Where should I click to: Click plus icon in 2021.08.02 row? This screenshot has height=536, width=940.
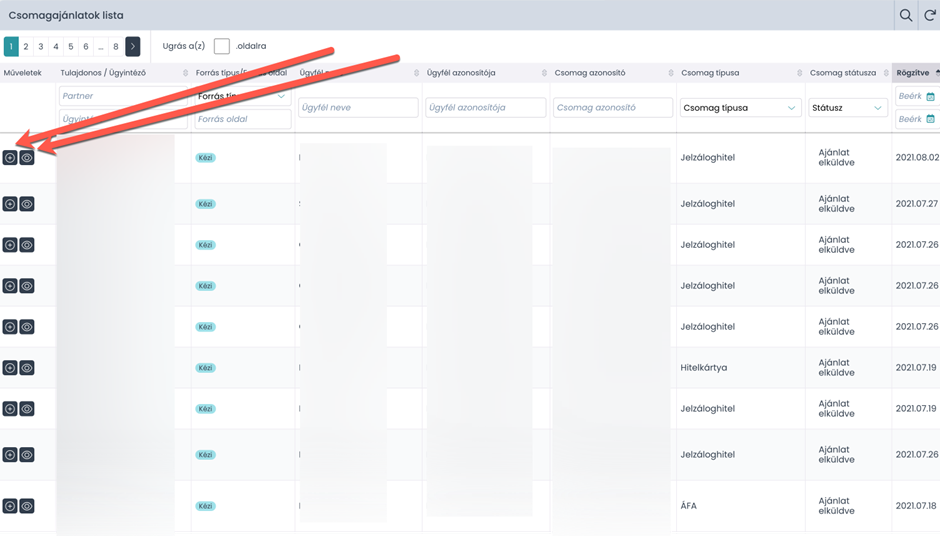click(10, 158)
